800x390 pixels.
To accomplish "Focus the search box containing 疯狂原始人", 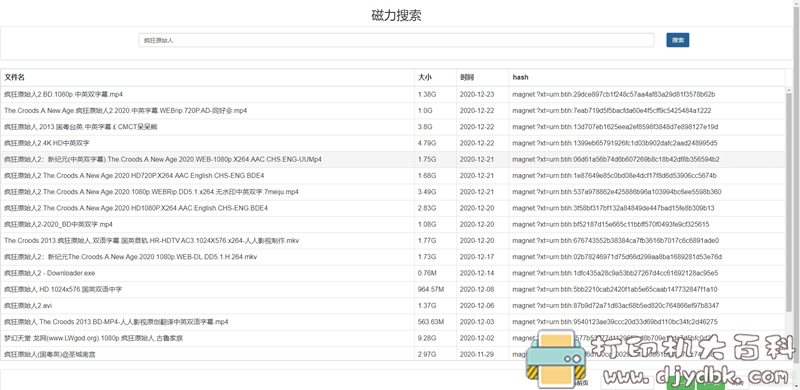I will coord(396,40).
